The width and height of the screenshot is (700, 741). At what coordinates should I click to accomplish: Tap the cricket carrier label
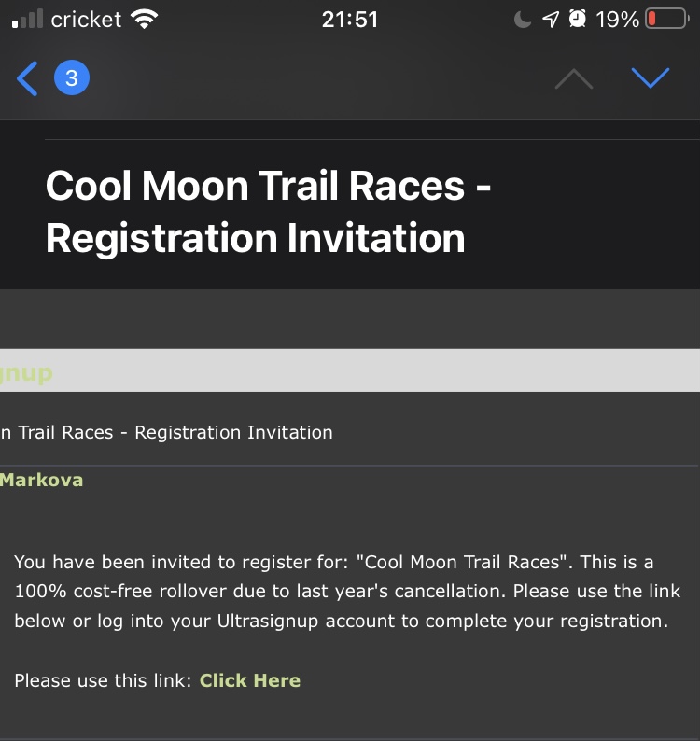(86, 20)
